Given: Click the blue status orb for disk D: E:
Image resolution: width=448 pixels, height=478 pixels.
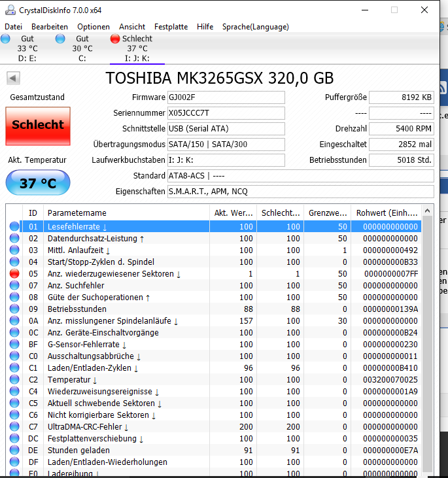Looking at the screenshot, I should click(x=5, y=39).
